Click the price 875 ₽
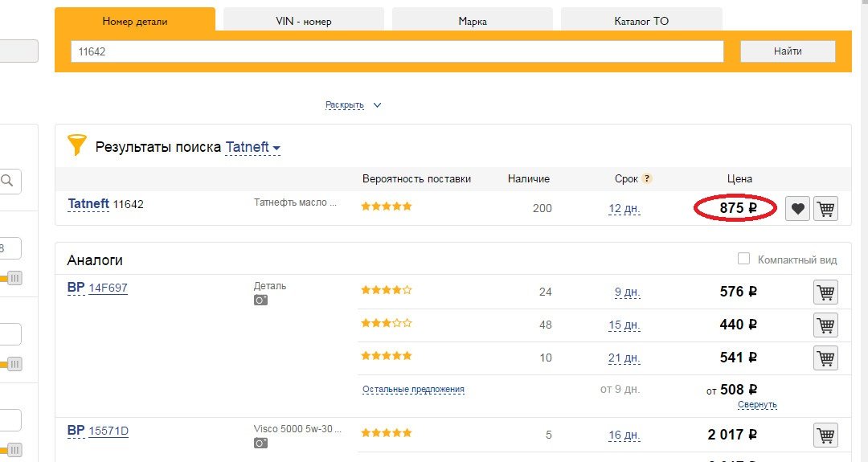The image size is (868, 462). coord(738,208)
